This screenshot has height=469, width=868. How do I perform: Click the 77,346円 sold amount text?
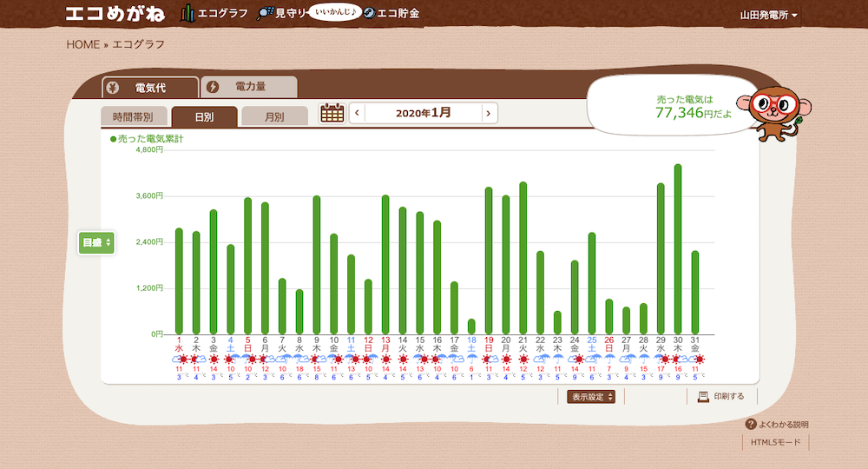tap(684, 113)
